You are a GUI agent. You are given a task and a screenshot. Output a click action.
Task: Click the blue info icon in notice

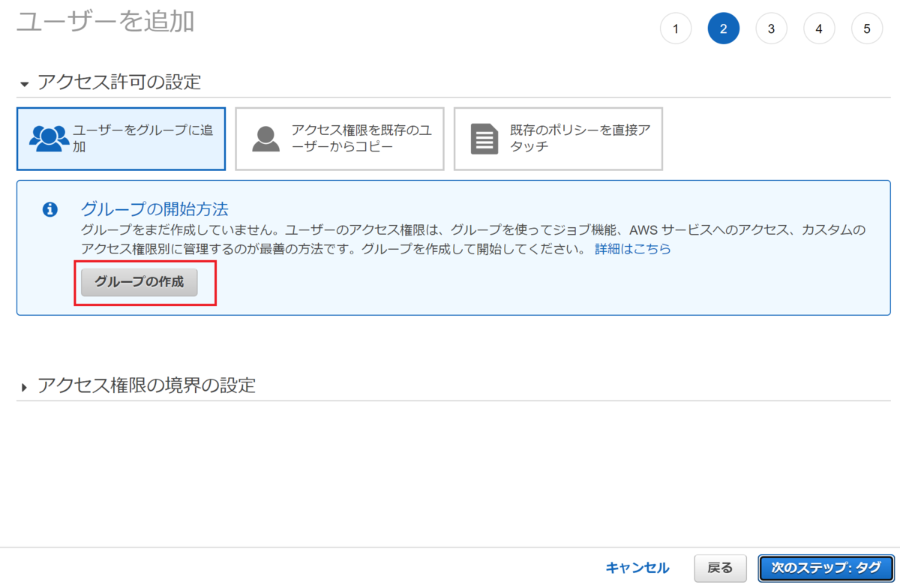tap(50, 209)
